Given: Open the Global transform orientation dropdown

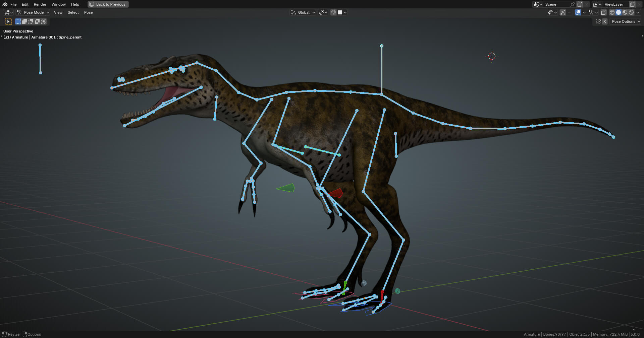Looking at the screenshot, I should tap(303, 12).
